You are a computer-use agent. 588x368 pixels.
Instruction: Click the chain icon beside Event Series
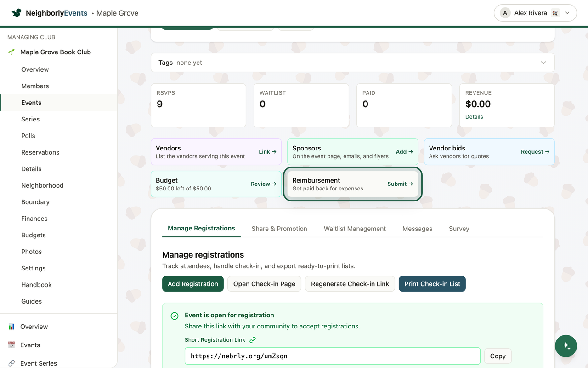[11, 363]
